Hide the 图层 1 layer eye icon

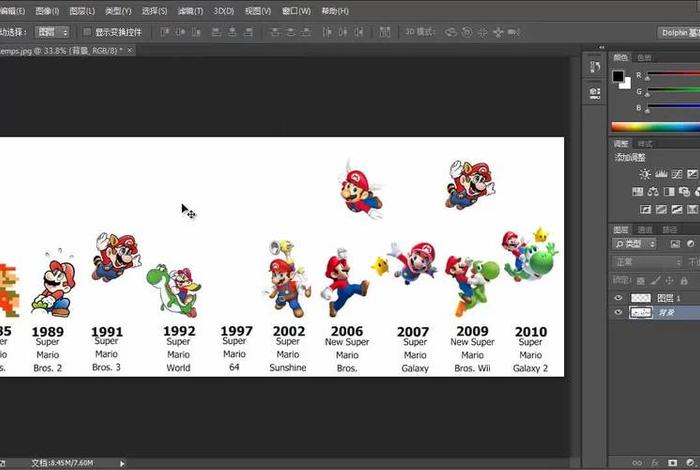click(x=618, y=298)
